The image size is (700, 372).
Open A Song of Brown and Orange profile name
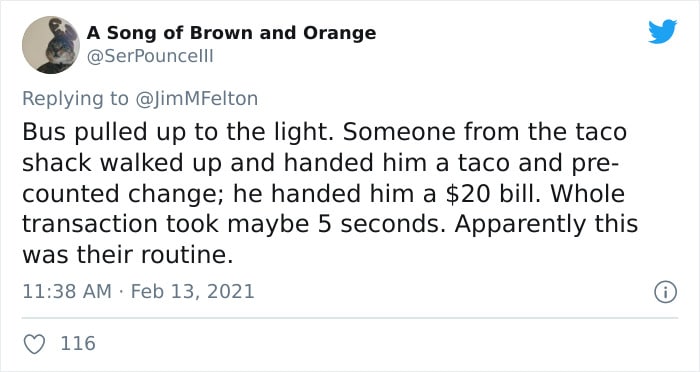pyautogui.click(x=231, y=33)
